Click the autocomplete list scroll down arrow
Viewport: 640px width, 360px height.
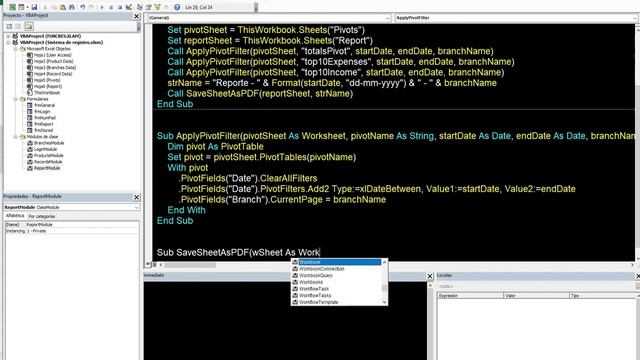384,302
